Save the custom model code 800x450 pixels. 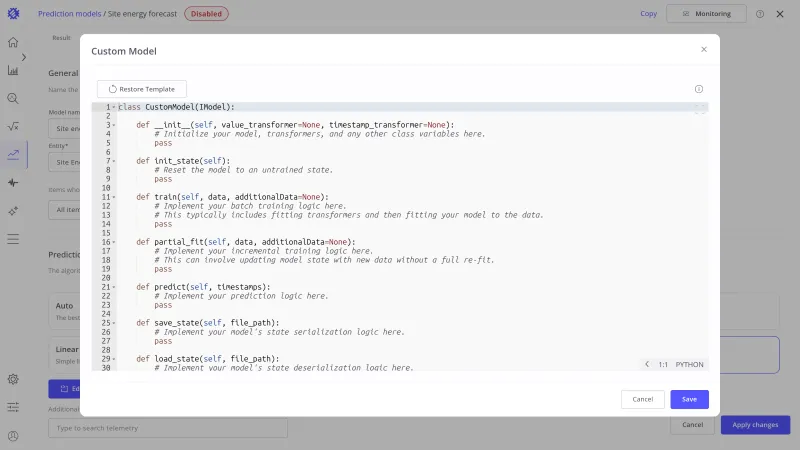point(689,399)
